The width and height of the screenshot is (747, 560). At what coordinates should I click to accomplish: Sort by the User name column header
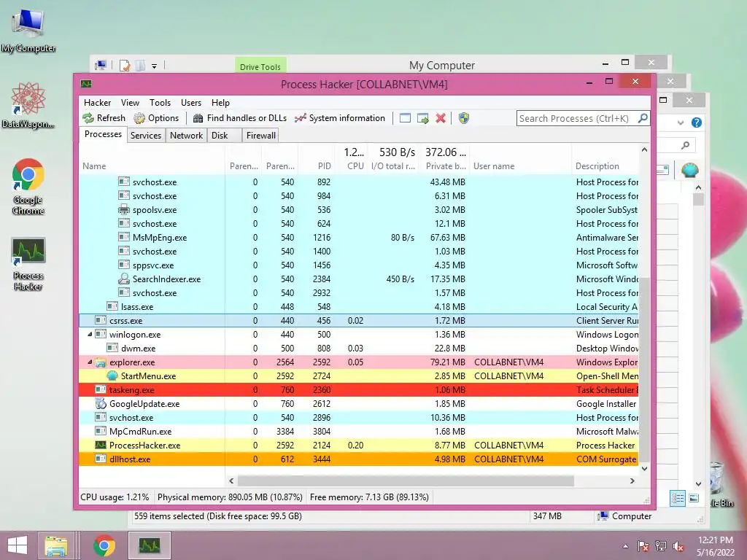coord(521,166)
